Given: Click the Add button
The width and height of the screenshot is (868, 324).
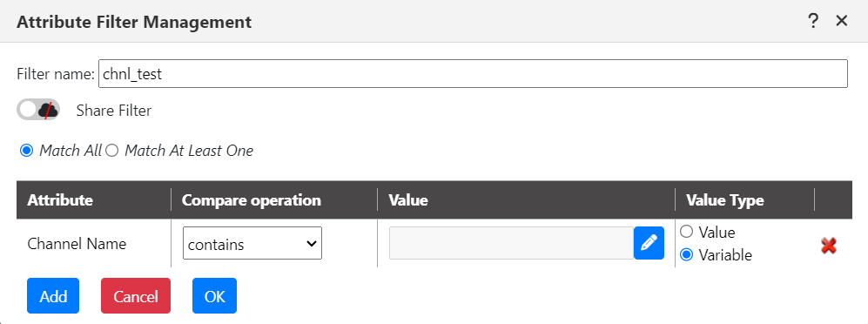Looking at the screenshot, I should (53, 296).
